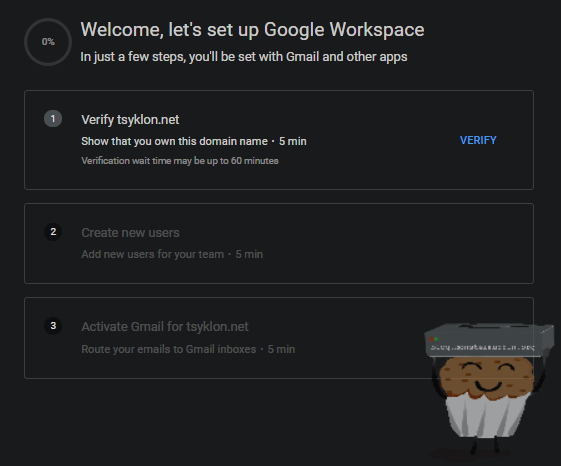Click the red and green server status lights

(x=434, y=338)
